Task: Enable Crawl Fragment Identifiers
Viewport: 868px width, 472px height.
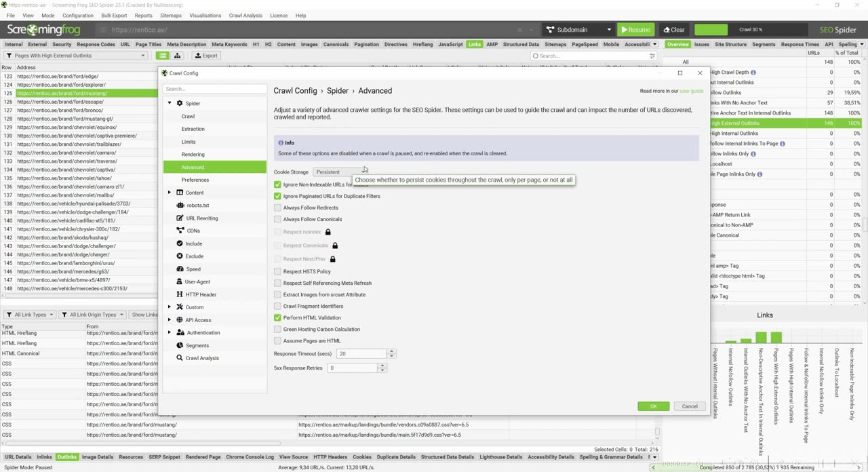Action: [277, 306]
